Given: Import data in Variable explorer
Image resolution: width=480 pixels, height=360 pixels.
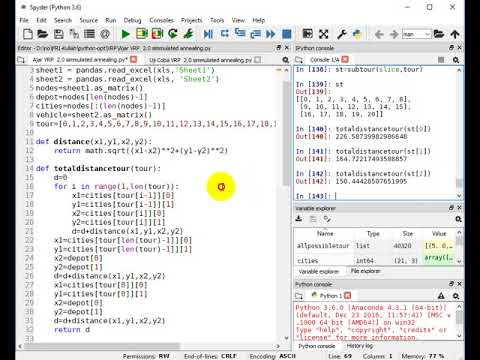Looking at the screenshot, I should click(x=299, y=219).
